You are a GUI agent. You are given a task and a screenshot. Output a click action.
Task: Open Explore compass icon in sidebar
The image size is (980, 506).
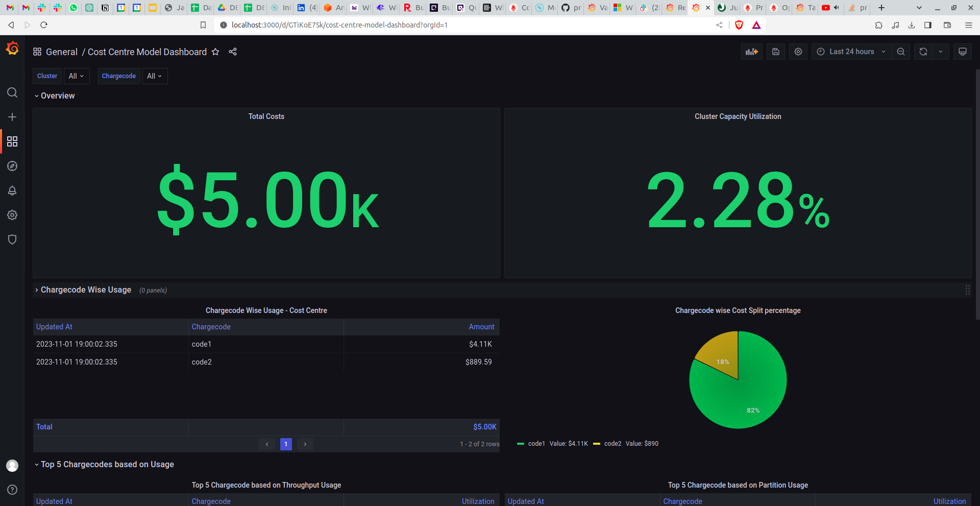click(12, 166)
